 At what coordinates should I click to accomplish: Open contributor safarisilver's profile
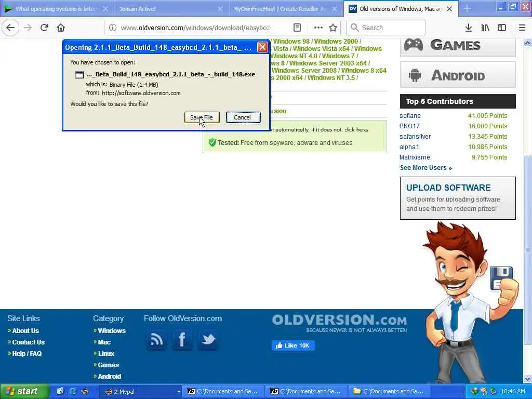[x=415, y=137]
